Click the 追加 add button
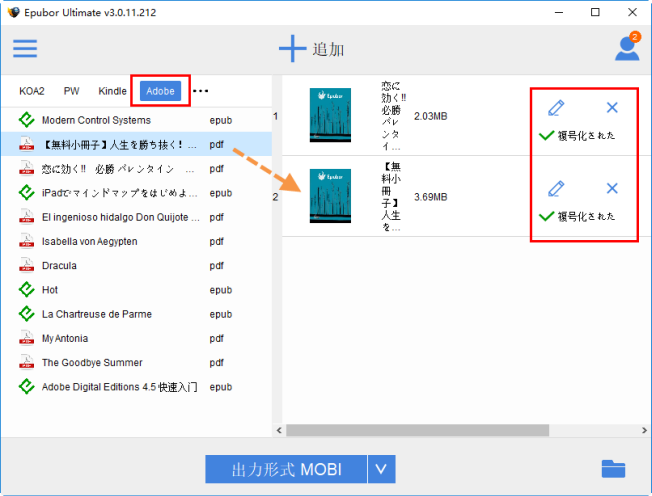This screenshot has width=652, height=496. (x=312, y=49)
